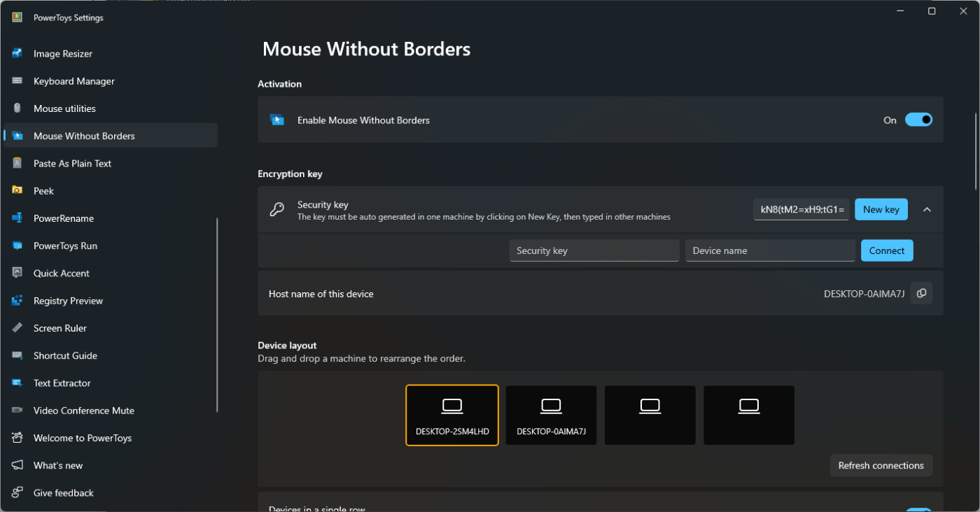The width and height of the screenshot is (980, 512).
Task: Click the generated security key textbox
Action: point(801,209)
